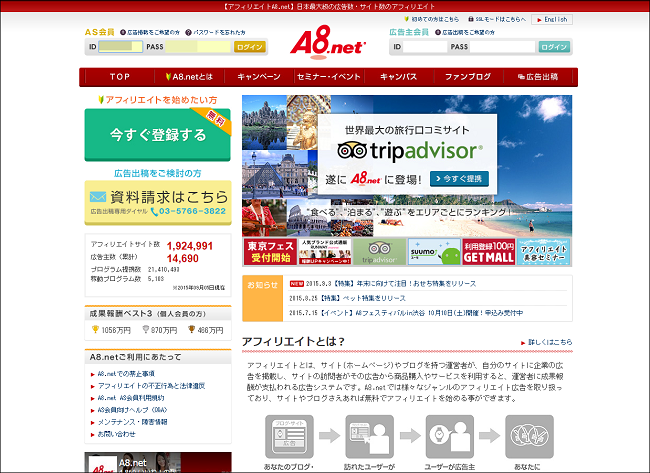Click the affiliate site count 1,924,991
This screenshot has width=650, height=473.
tap(189, 246)
